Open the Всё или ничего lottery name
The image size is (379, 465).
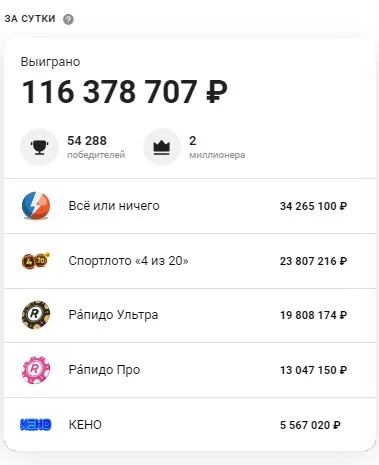click(114, 206)
